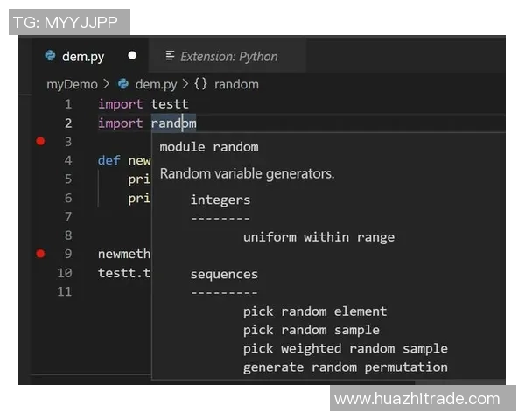Click the chevron between myDemo and dem.py
The height and width of the screenshot is (420, 525).
[107, 84]
